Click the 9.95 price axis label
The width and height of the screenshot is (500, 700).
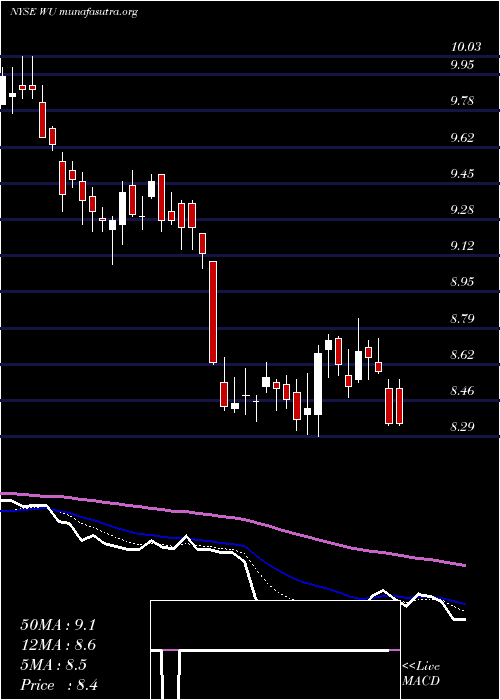462,65
